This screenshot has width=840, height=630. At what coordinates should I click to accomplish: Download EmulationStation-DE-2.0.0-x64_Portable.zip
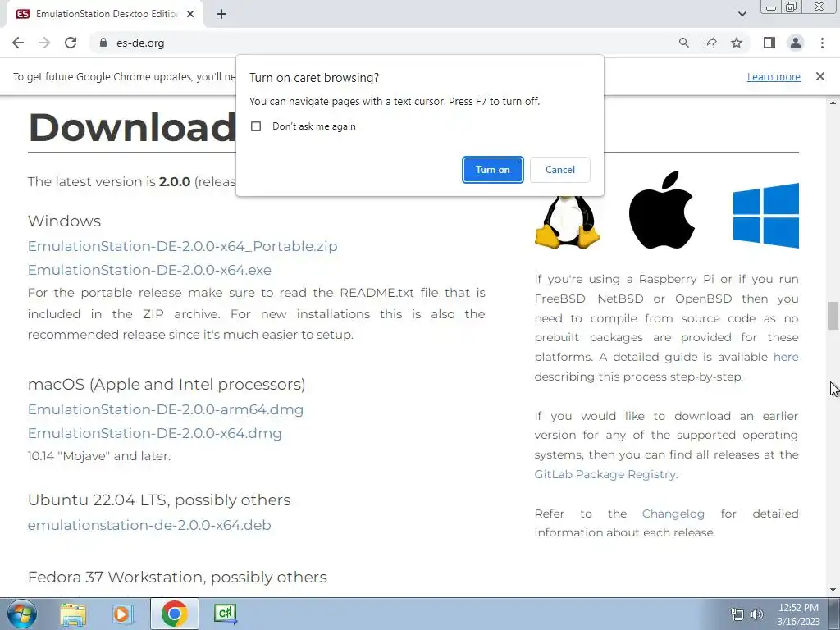183,246
